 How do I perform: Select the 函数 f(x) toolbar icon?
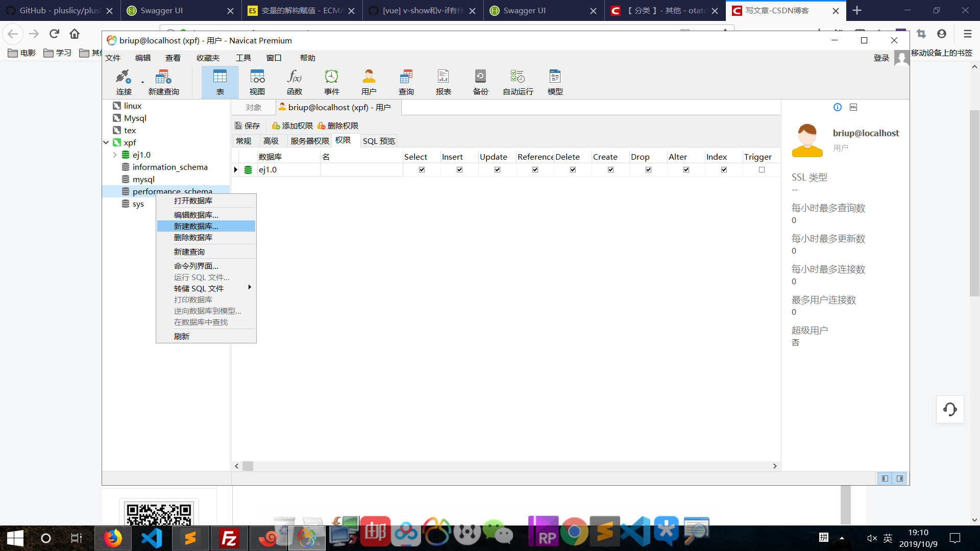point(295,82)
